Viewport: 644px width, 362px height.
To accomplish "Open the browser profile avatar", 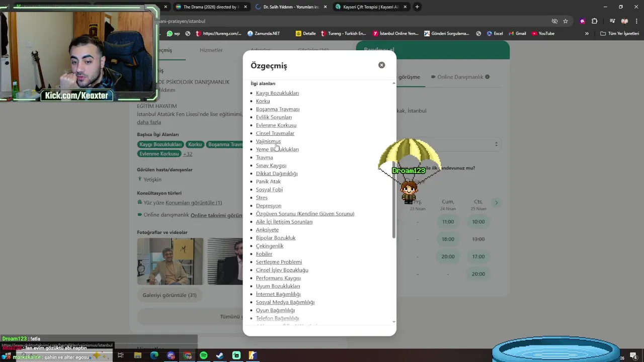I will point(624,21).
